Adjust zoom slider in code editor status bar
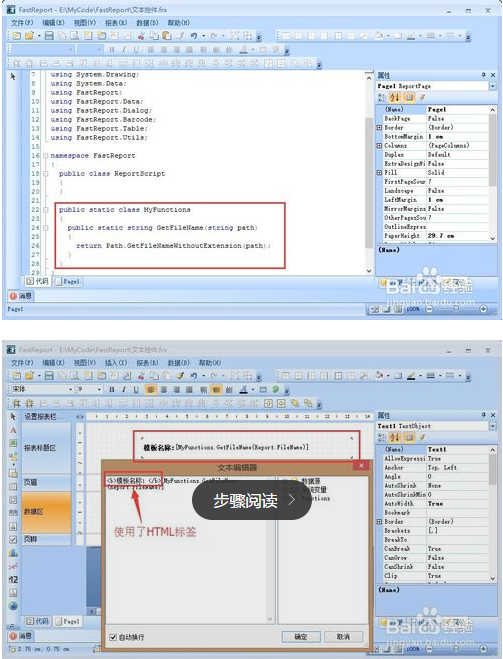Screen dimensions: 503x659 456,309
